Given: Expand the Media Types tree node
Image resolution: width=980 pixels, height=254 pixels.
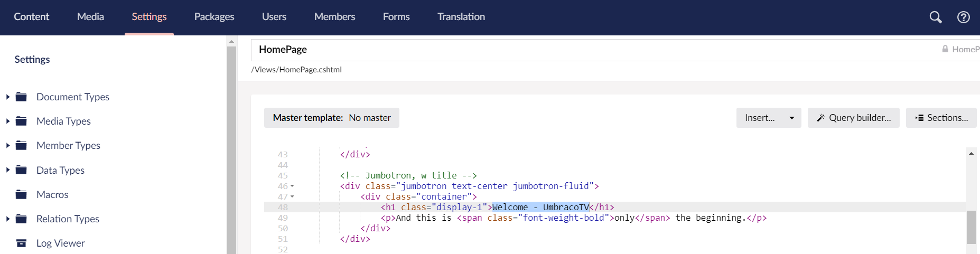Looking at the screenshot, I should (x=8, y=121).
